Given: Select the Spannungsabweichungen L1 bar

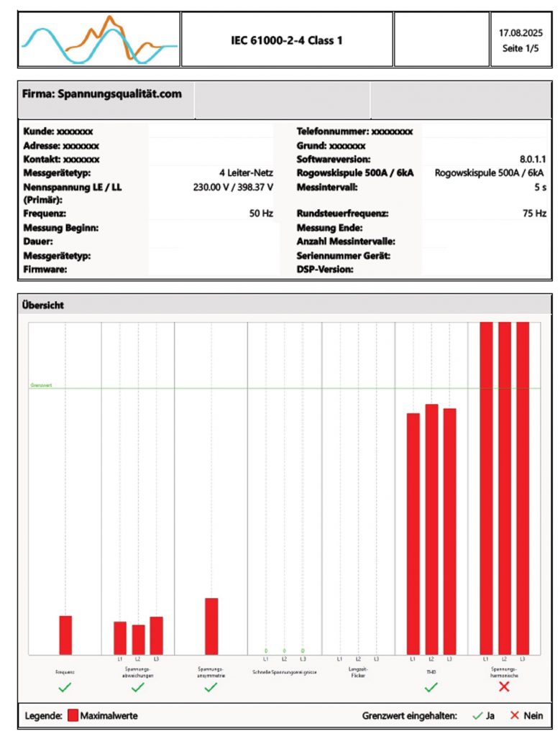Looking at the screenshot, I should coord(120,638).
